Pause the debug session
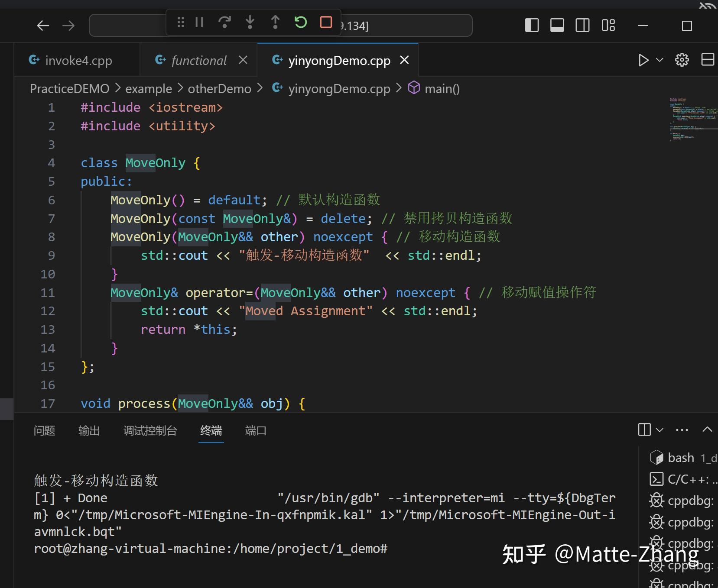This screenshot has height=588, width=718. click(199, 23)
